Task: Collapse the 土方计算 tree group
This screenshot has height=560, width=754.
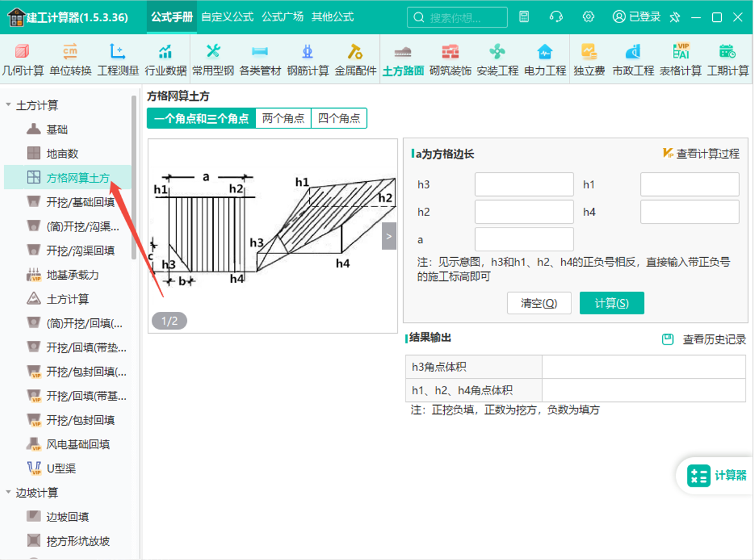Action: coord(8,104)
